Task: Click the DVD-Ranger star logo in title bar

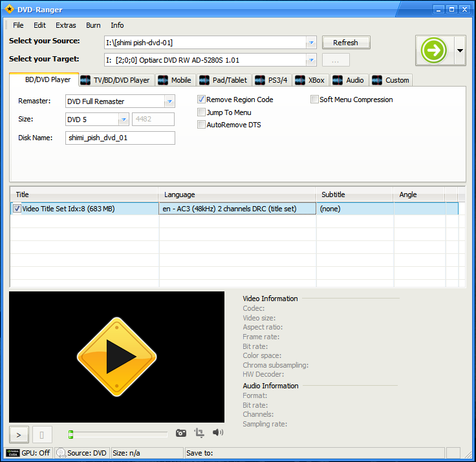Action: (x=10, y=9)
